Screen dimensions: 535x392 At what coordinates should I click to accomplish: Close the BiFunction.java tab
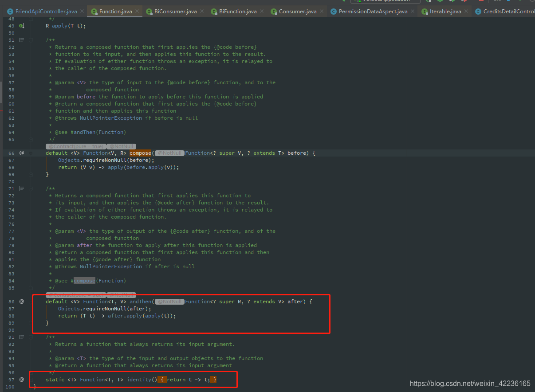coord(263,12)
